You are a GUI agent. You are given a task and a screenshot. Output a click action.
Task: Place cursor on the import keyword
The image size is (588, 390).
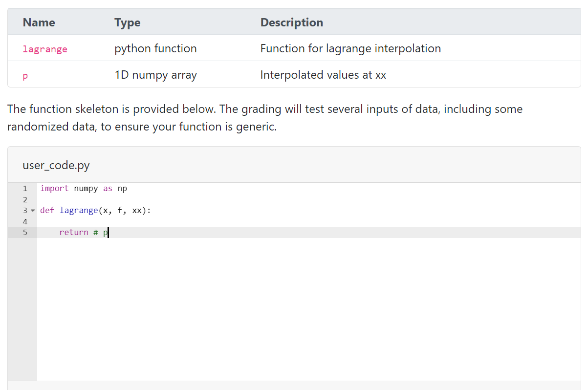pyautogui.click(x=54, y=188)
